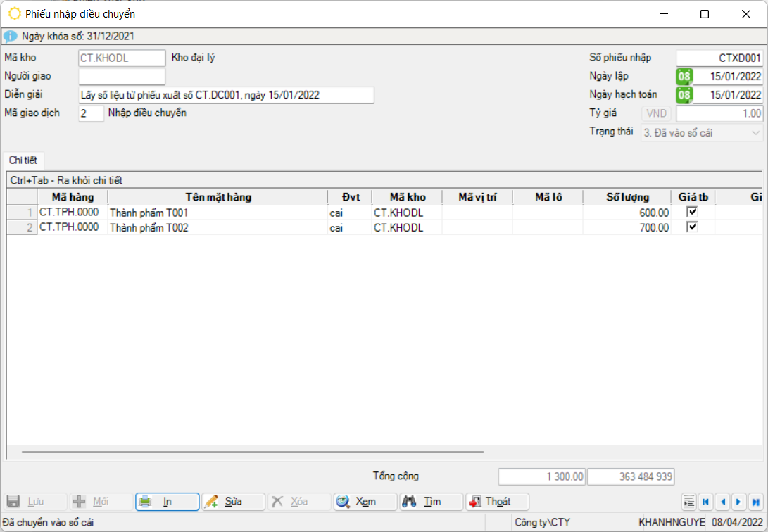The height and width of the screenshot is (532, 768).
Task: Click the Tìm search binoculars button
Action: click(x=431, y=502)
